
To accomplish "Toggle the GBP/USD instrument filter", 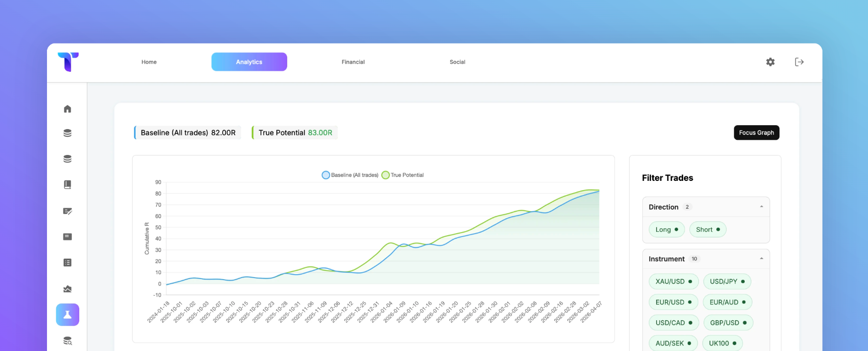I will (728, 323).
